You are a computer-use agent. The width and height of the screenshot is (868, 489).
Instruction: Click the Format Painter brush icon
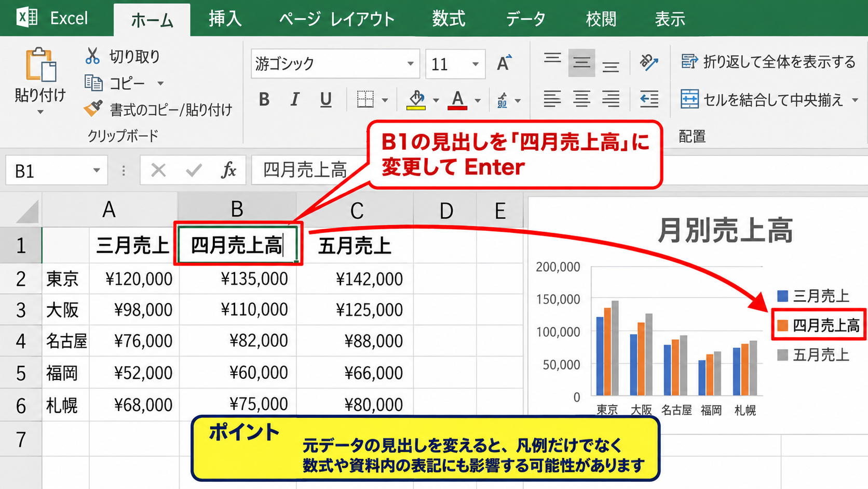pyautogui.click(x=93, y=109)
